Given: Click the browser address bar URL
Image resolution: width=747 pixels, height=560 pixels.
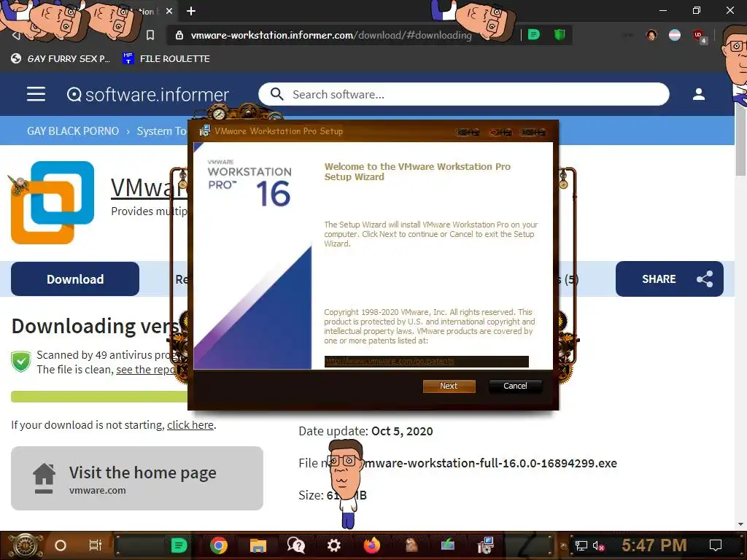Looking at the screenshot, I should pos(331,35).
